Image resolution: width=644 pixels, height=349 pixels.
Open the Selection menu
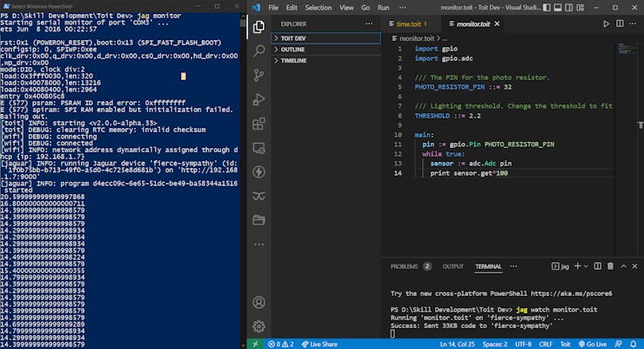point(318,7)
